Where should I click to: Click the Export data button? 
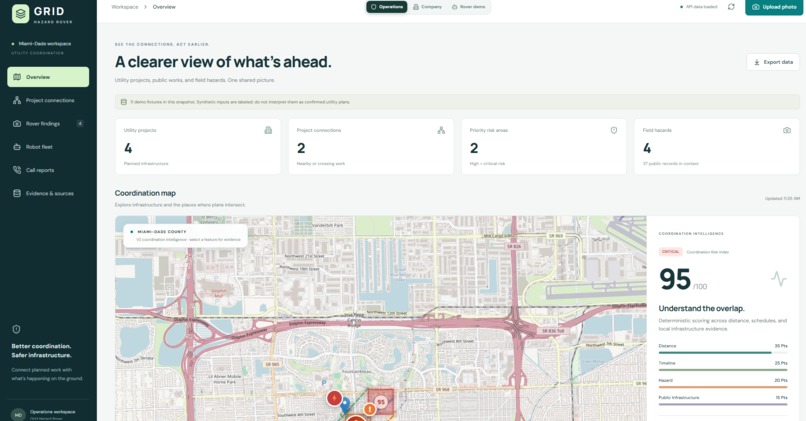[x=773, y=62]
